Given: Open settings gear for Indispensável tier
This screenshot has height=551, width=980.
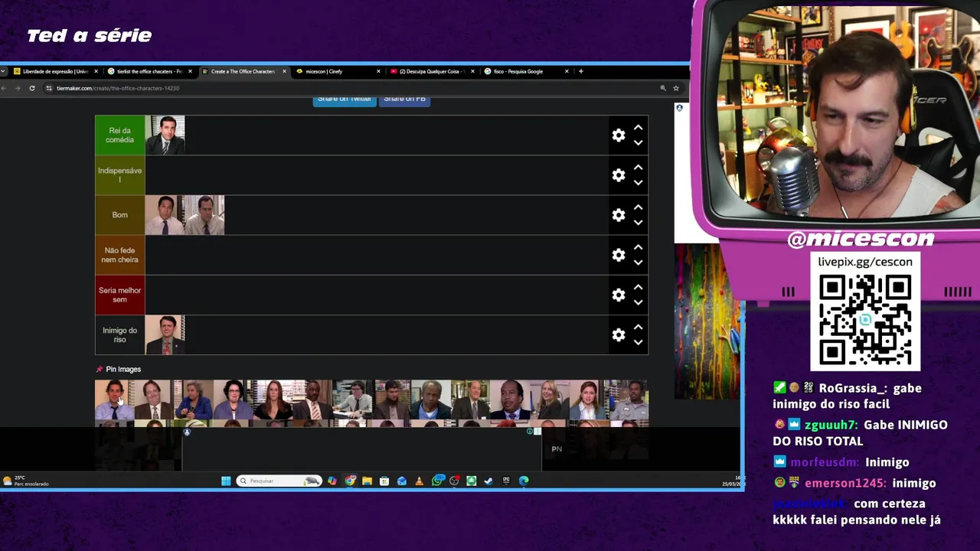Looking at the screenshot, I should (619, 175).
